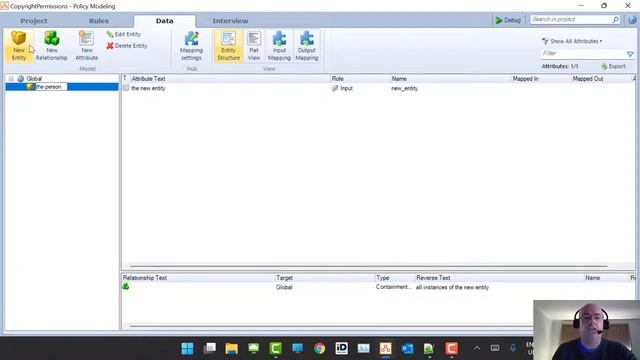Open Mapping settings
Viewport: 640px width, 360px height.
[191, 46]
